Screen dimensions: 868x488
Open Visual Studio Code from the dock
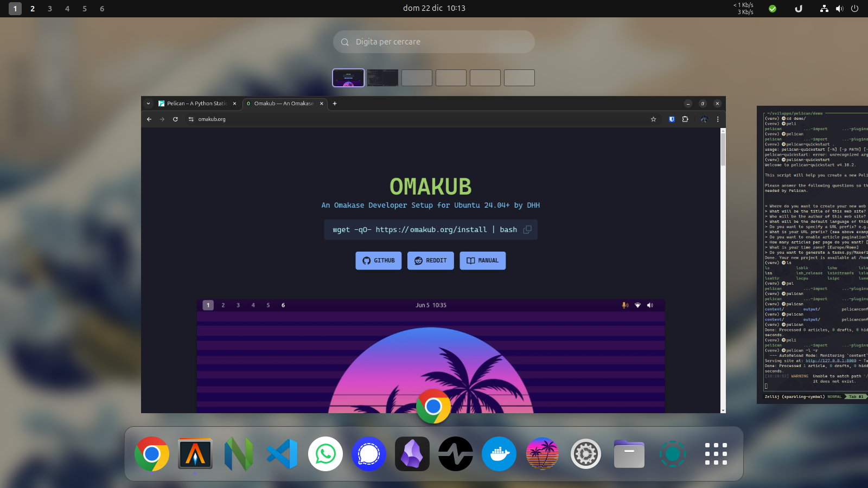[x=282, y=454]
